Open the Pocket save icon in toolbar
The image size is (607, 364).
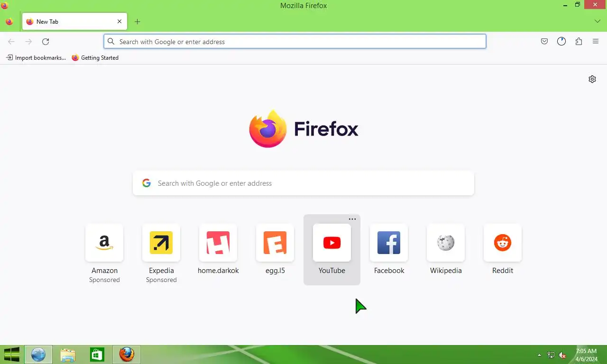coord(544,42)
